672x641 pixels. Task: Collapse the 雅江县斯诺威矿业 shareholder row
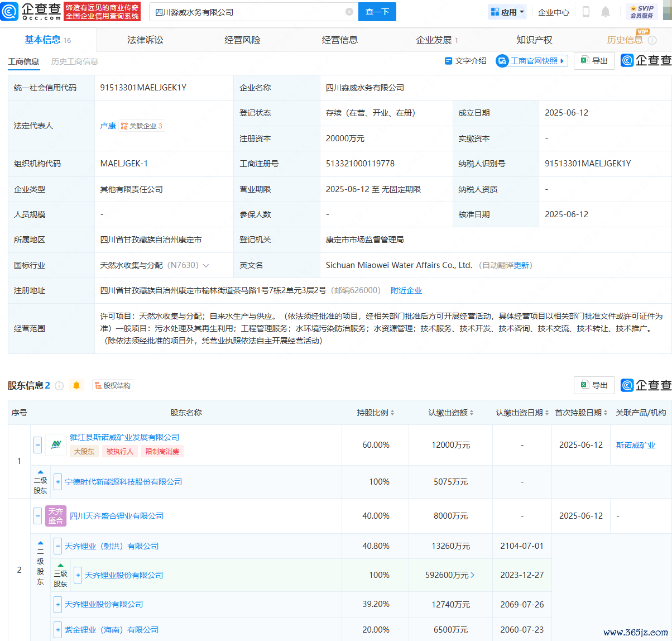tap(38, 445)
